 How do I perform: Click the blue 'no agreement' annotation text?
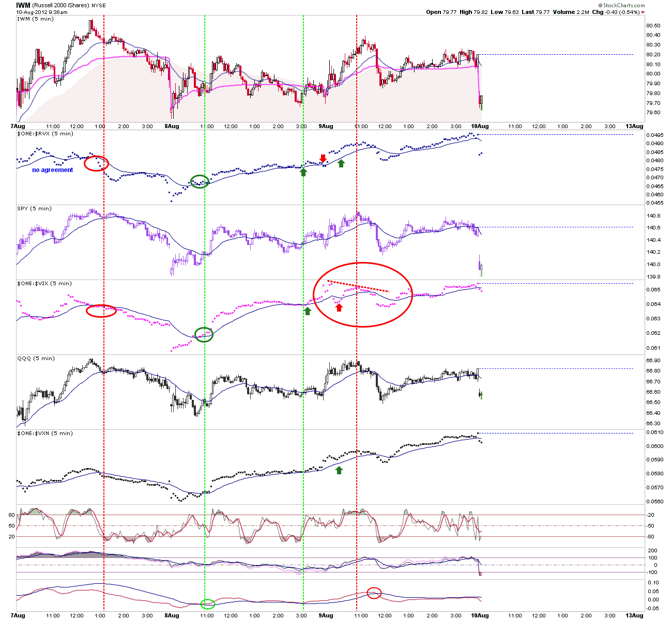(53, 170)
